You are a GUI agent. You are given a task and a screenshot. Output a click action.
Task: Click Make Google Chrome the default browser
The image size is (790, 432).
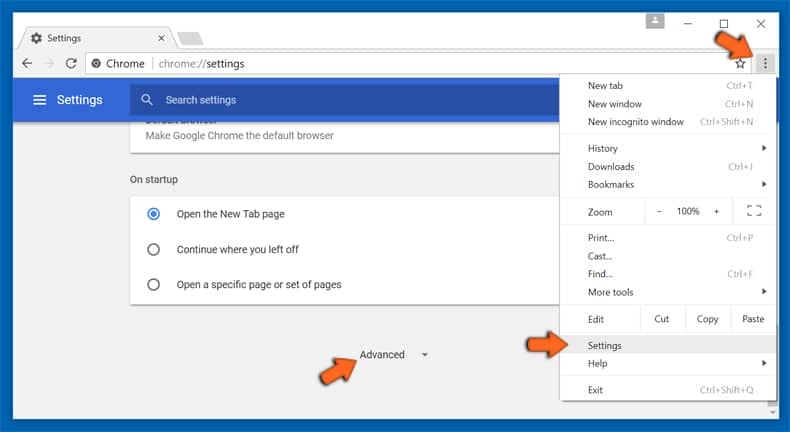[x=239, y=136]
